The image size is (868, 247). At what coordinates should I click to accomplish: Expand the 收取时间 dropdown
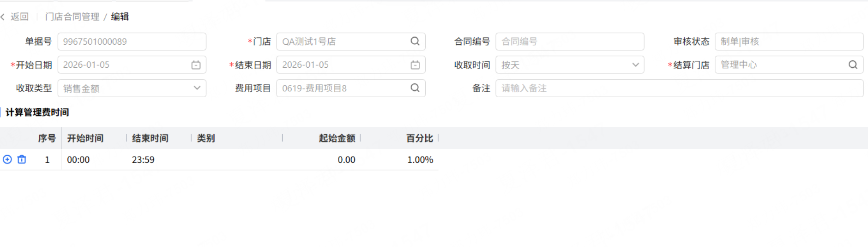[x=635, y=65]
